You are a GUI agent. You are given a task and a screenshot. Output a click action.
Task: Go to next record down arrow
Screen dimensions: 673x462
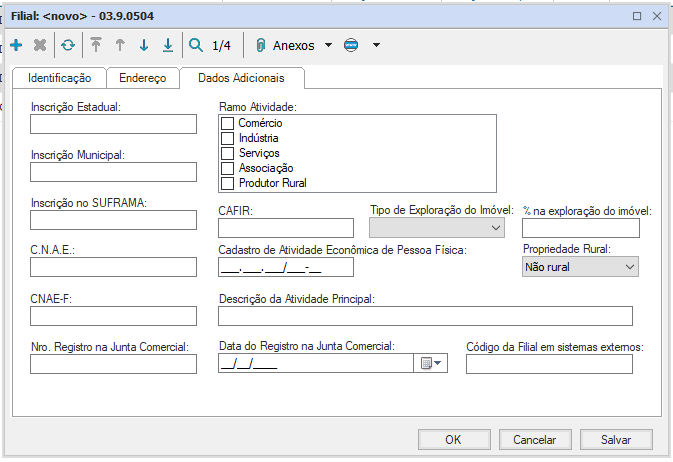pos(144,45)
